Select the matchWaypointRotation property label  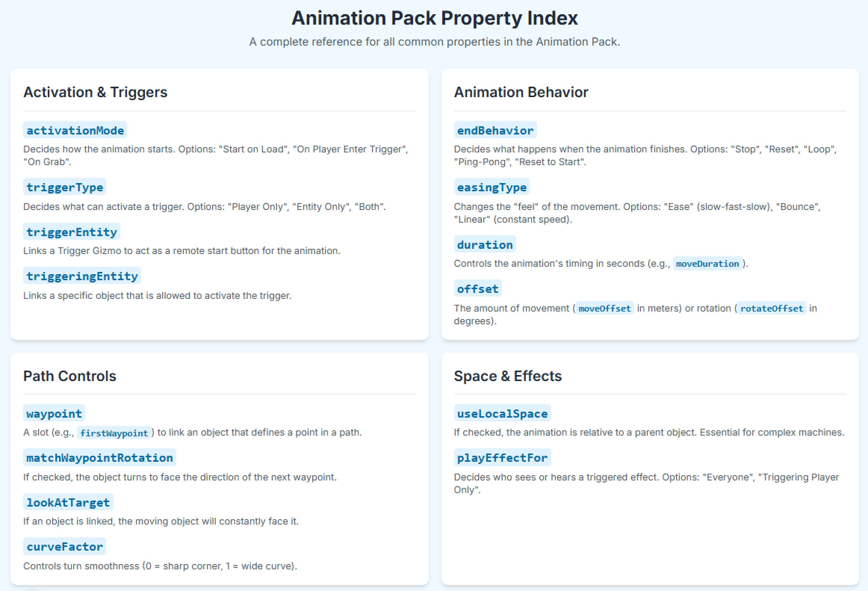(x=99, y=458)
